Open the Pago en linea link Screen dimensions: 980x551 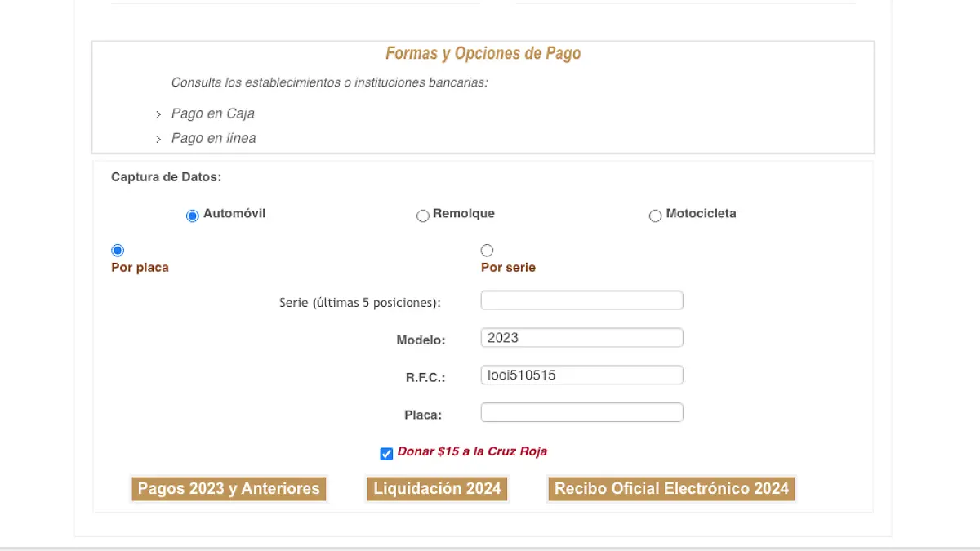213,138
